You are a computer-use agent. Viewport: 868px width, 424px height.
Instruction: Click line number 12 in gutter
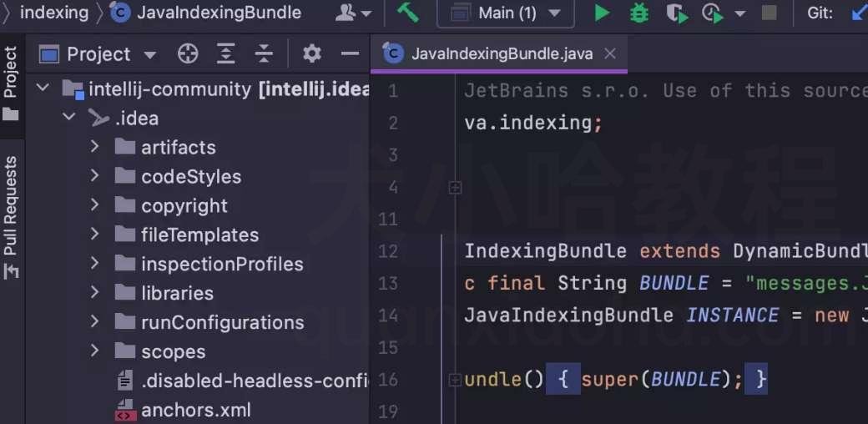[387, 251]
